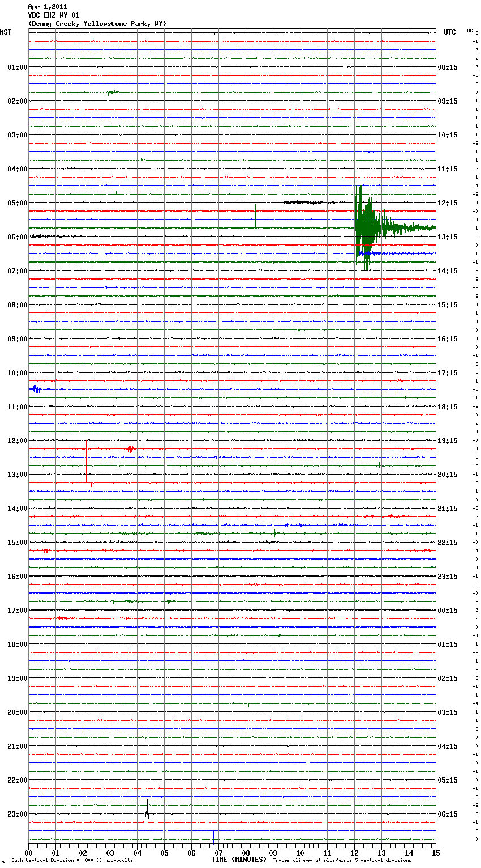This screenshot has height=868, width=481.
Task: Click the 05:00 MST time label
Action: pyautogui.click(x=17, y=203)
